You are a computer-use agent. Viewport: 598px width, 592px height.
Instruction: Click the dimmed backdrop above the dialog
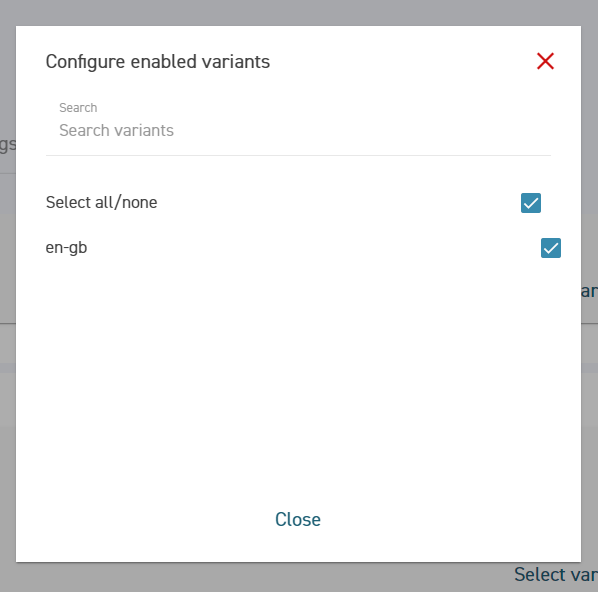pos(298,13)
